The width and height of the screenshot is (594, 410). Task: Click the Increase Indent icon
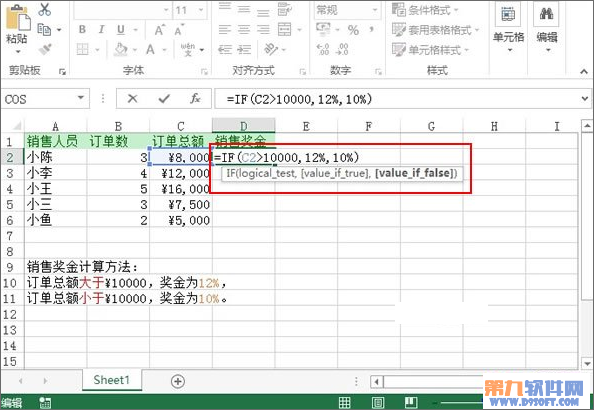pyautogui.click(x=244, y=49)
